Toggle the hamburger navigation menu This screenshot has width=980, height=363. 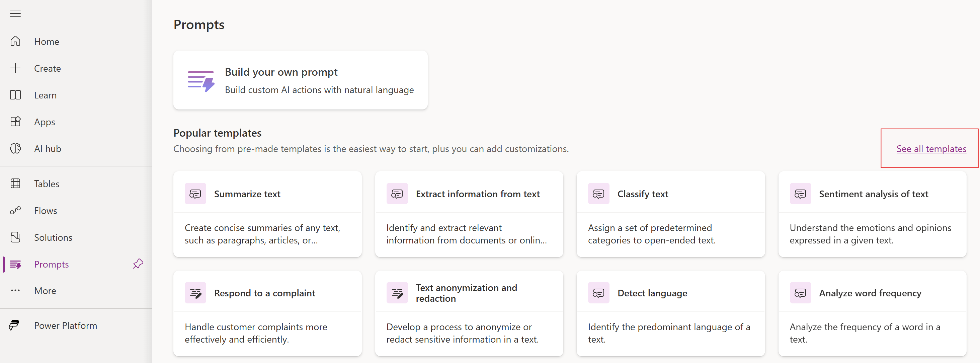coord(15,13)
